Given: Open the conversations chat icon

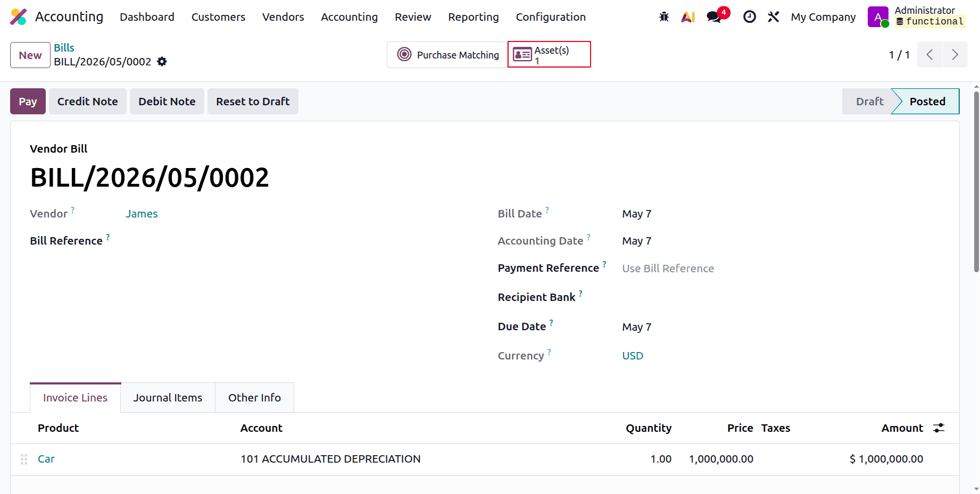Looking at the screenshot, I should (714, 17).
